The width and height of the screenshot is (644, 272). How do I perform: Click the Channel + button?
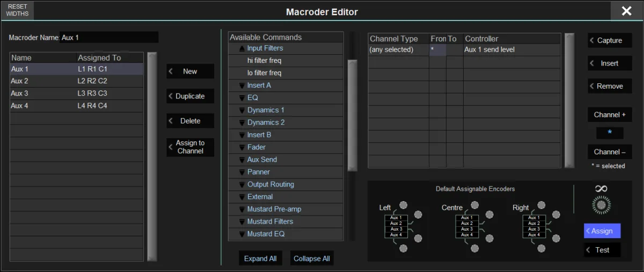610,114
